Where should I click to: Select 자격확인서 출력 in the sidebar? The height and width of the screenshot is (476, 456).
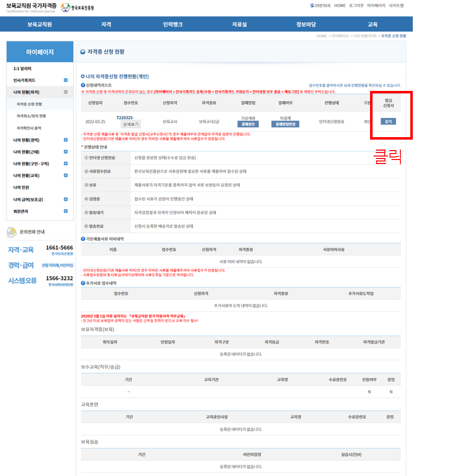point(30,128)
